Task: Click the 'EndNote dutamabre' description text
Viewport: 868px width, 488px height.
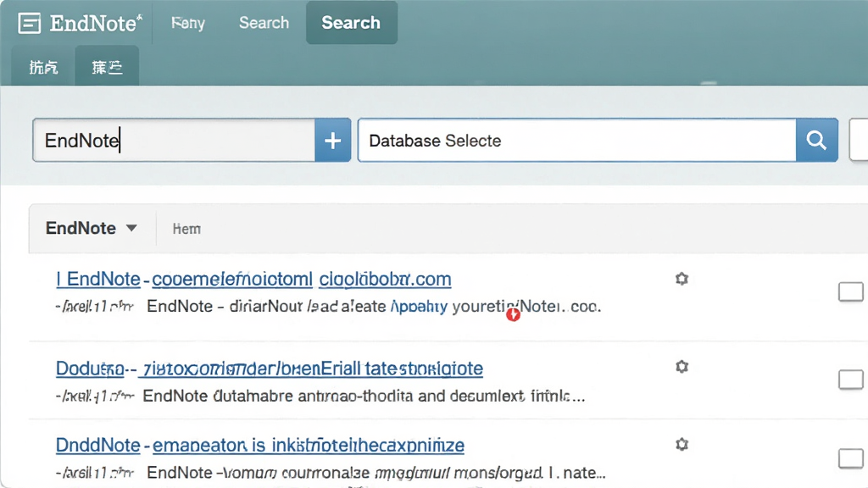Action: click(x=364, y=396)
